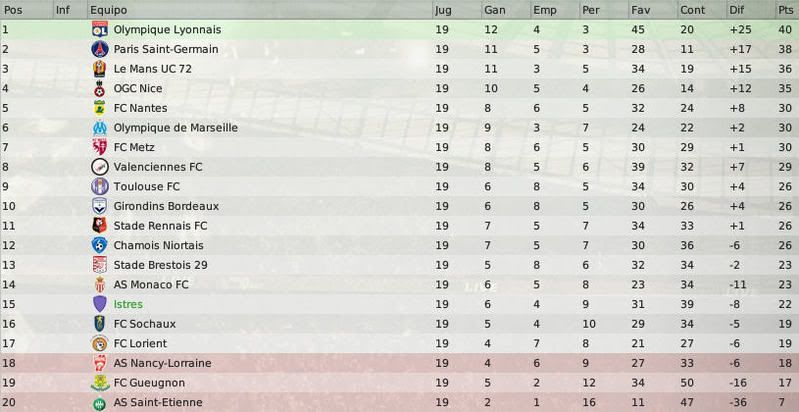The height and width of the screenshot is (412, 799).
Task: Click the Istres purple shield icon
Action: [100, 304]
